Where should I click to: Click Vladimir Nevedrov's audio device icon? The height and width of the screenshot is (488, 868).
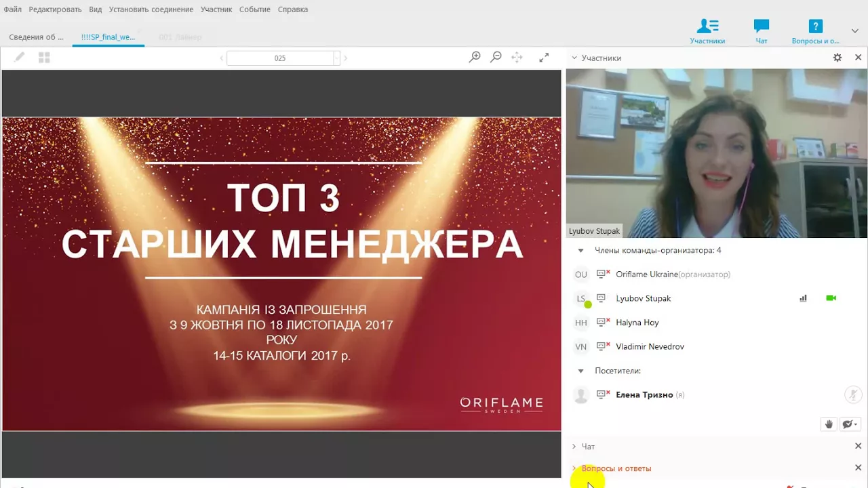(603, 346)
